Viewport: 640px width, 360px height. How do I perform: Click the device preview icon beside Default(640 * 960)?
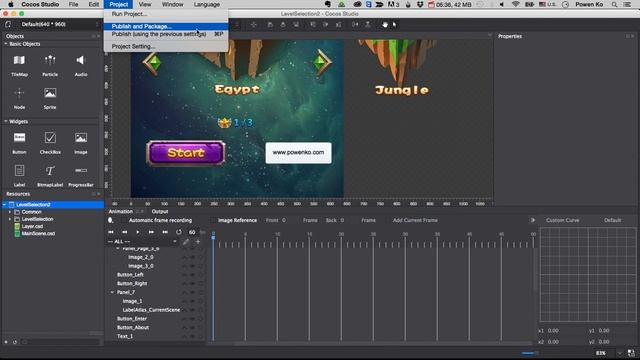click(x=8, y=24)
